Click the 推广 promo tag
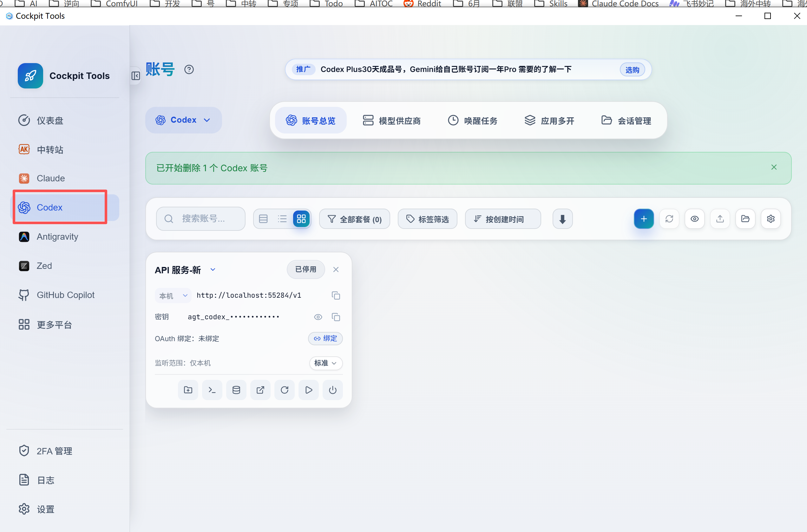The height and width of the screenshot is (532, 807). tap(303, 69)
